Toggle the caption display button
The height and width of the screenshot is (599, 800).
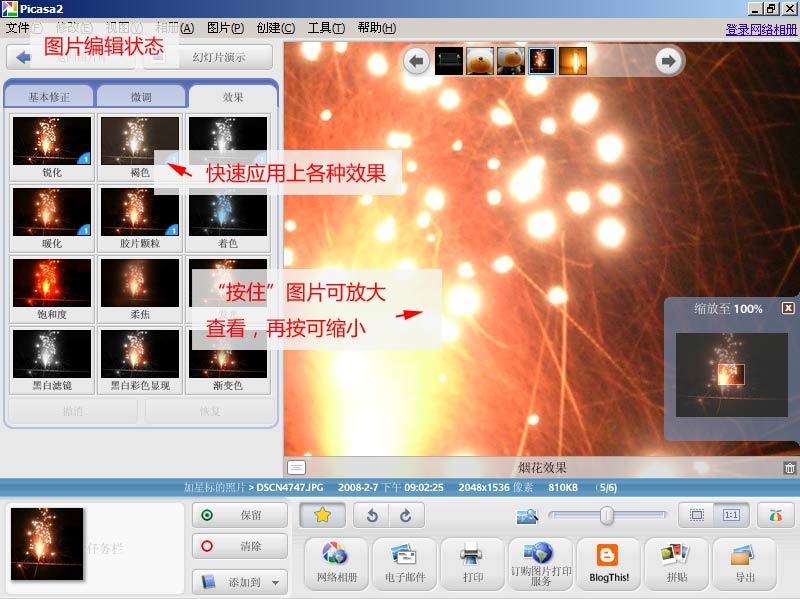point(296,467)
